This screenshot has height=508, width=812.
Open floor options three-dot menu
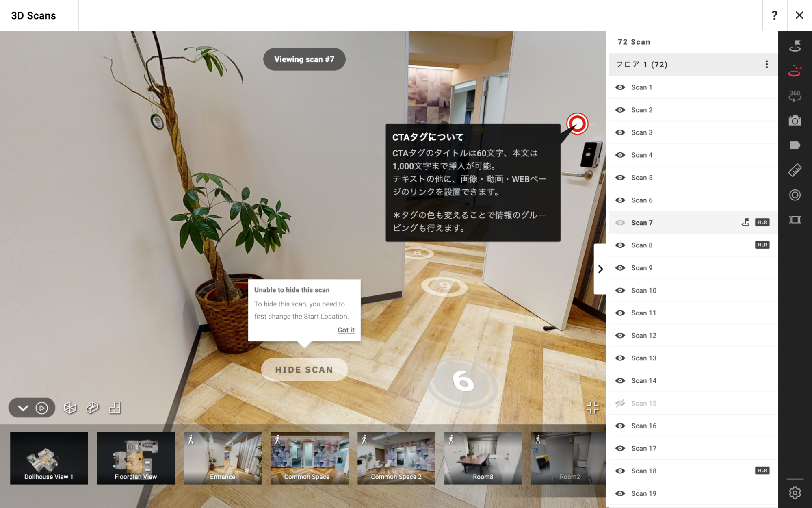[x=767, y=64]
